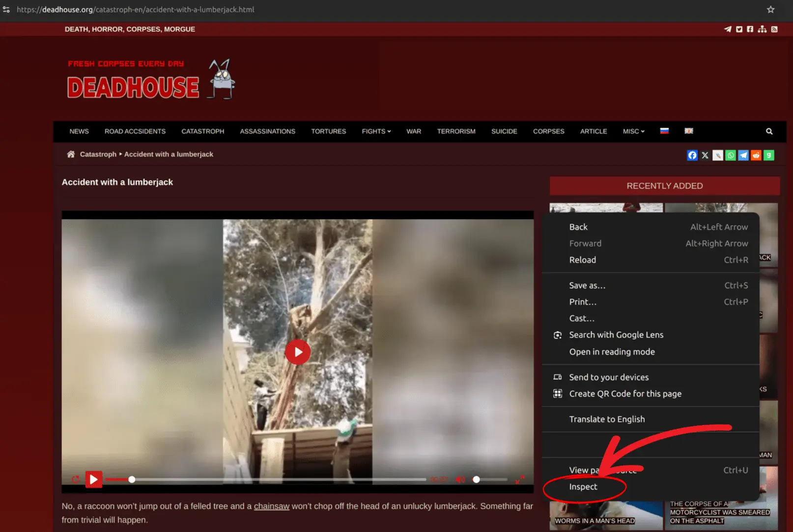Viewport: 793px width, 532px height.
Task: Click 'DEATH, HORROR, CORPSES, MORGUE' tagline
Action: [130, 29]
